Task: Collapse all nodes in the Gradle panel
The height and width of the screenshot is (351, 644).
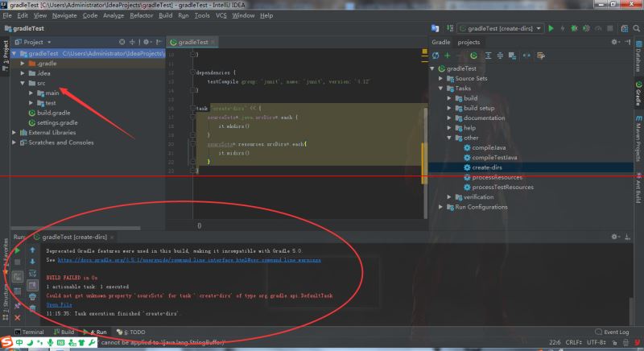Action: [500, 56]
